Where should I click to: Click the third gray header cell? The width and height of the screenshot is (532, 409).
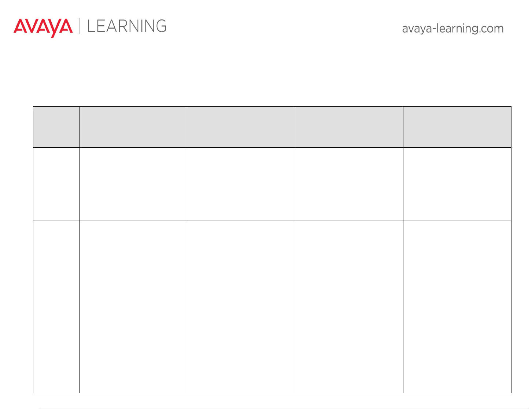coord(241,127)
